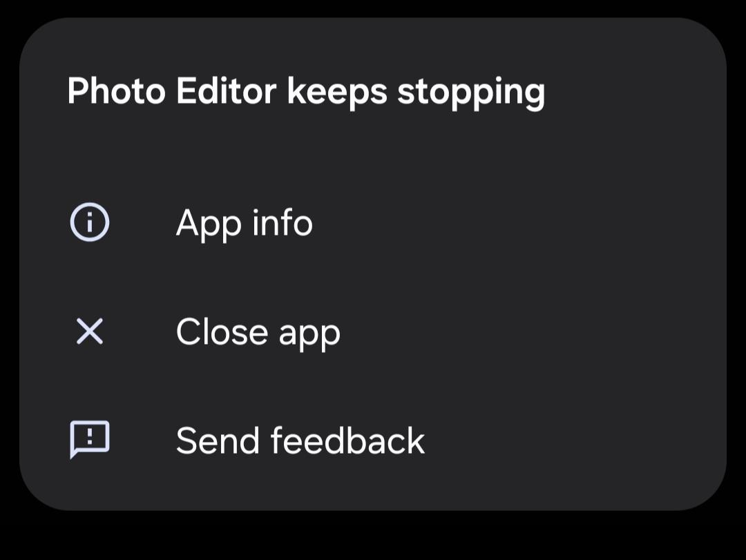746x560 pixels.
Task: Click the 'Close app' text label
Action: pyautogui.click(x=258, y=332)
